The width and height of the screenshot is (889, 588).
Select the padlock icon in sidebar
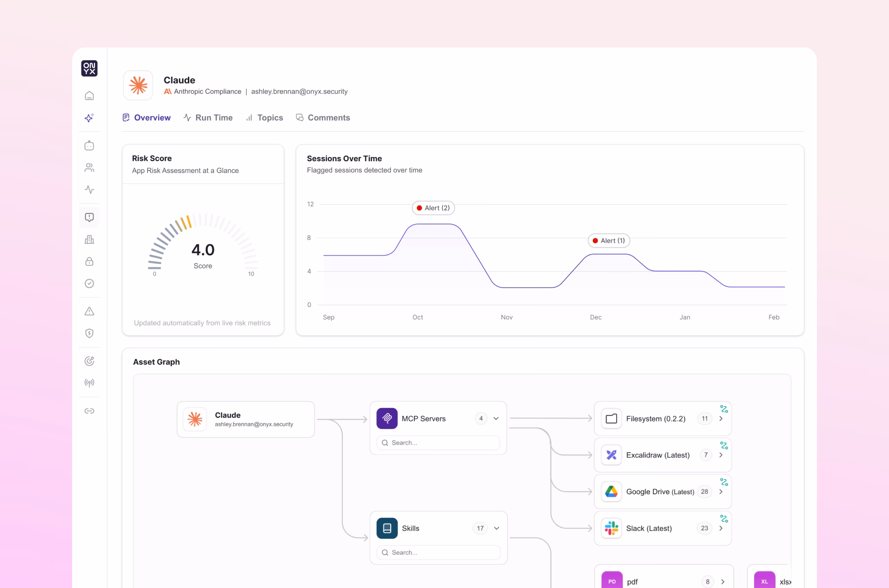pos(89,261)
